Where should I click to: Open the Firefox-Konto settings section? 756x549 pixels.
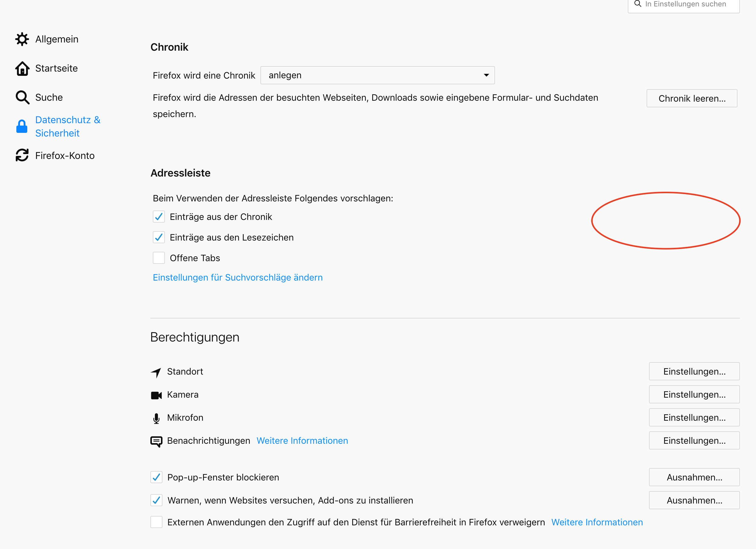(65, 155)
